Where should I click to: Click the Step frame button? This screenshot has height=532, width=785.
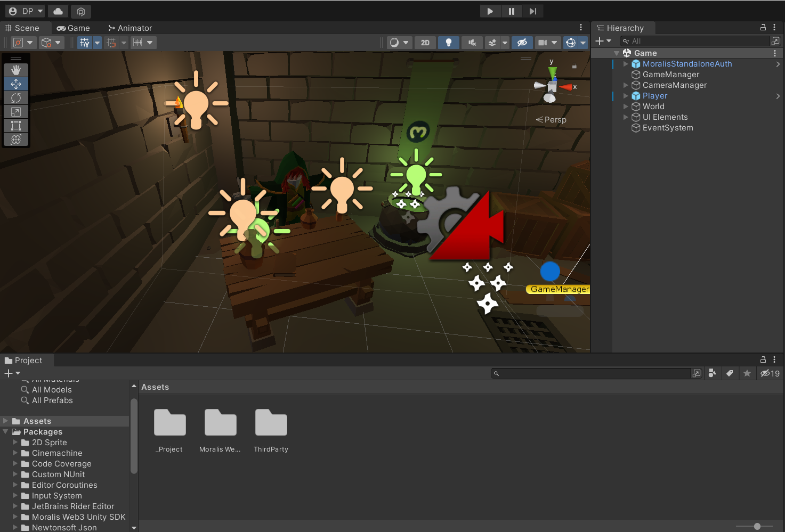533,11
